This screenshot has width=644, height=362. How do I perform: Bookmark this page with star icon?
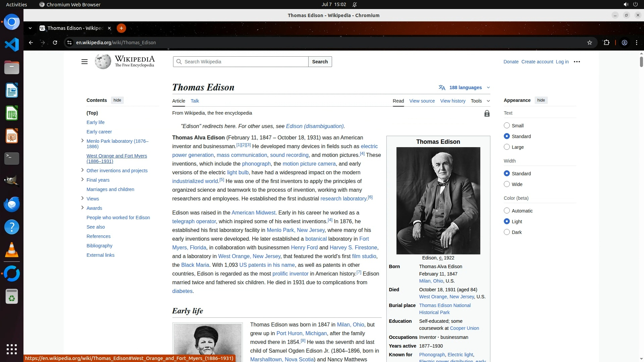tap(589, 43)
